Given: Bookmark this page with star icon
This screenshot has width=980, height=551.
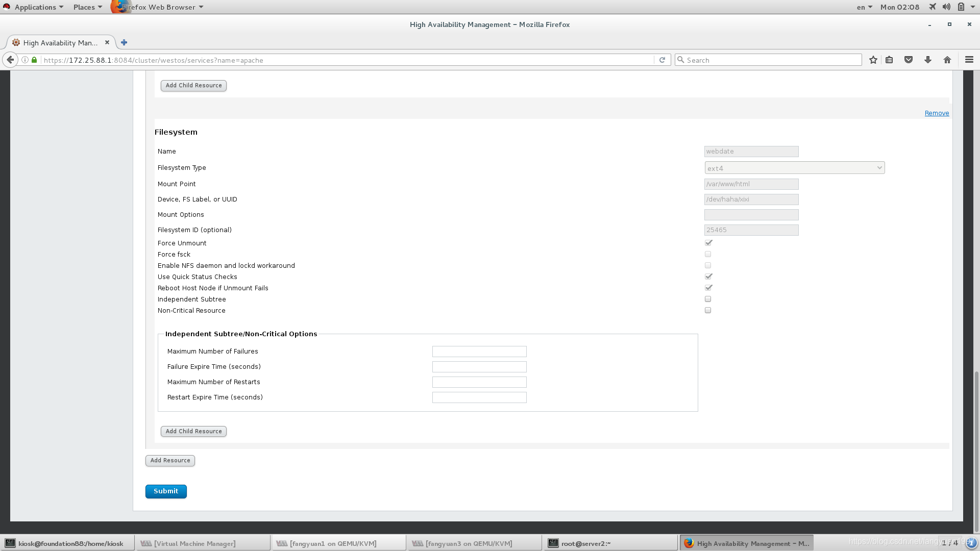Looking at the screenshot, I should coord(873,60).
